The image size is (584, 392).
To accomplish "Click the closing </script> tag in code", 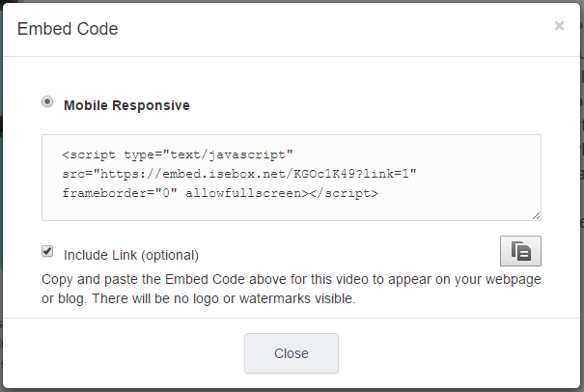I will (x=347, y=193).
